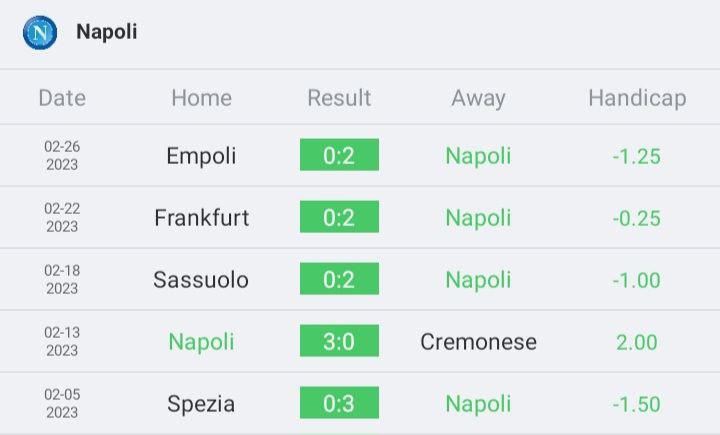
Task: Open the Spezia team link
Action: pyautogui.click(x=201, y=404)
